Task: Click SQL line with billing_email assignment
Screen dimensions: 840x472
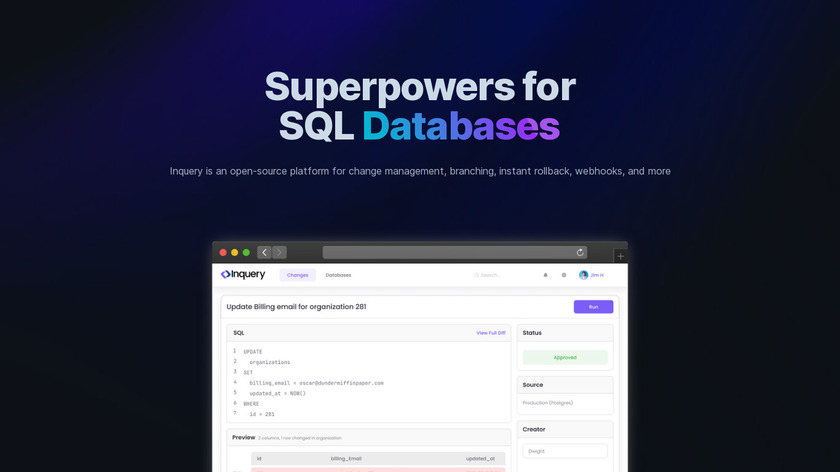Action: pos(316,383)
